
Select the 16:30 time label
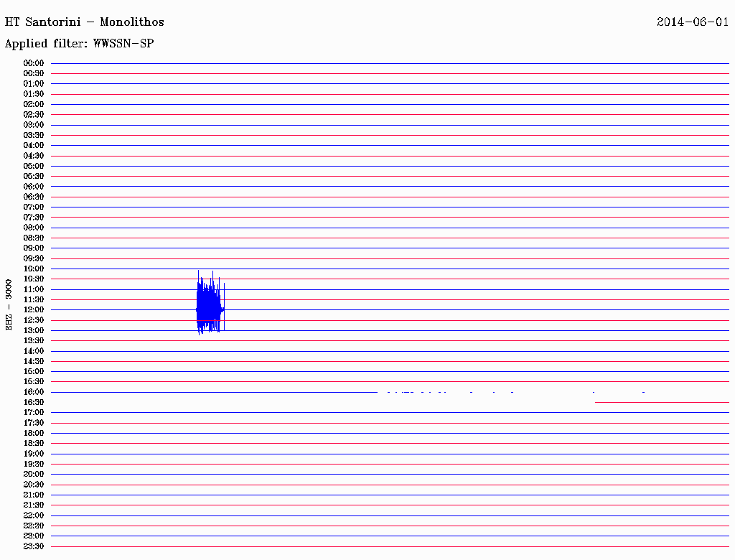[34, 403]
